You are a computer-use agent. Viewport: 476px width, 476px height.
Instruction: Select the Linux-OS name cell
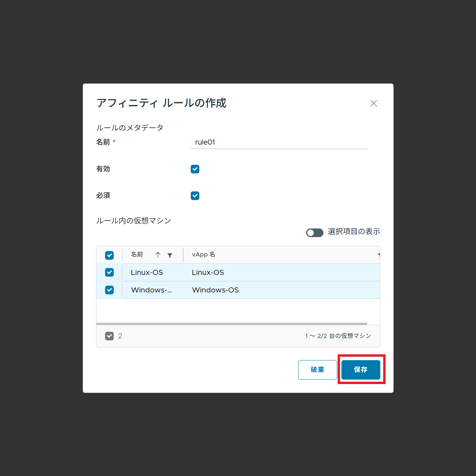pyautogui.click(x=147, y=273)
